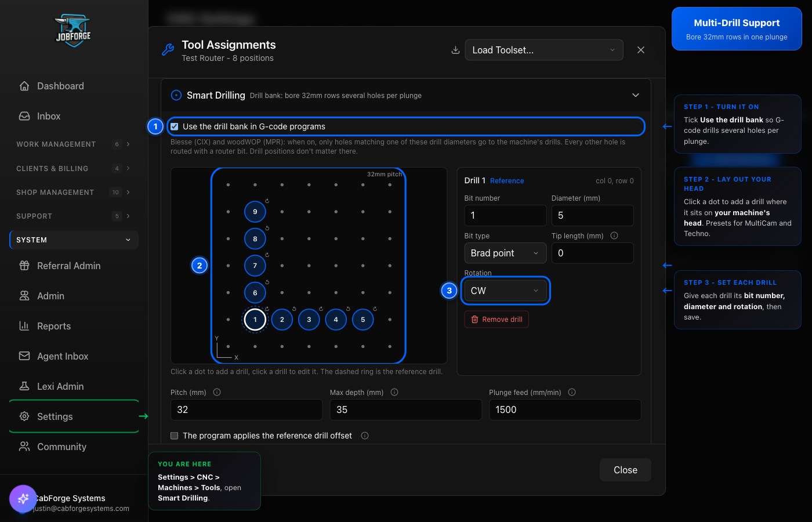Tick The program applies the reference drill offset

point(175,436)
